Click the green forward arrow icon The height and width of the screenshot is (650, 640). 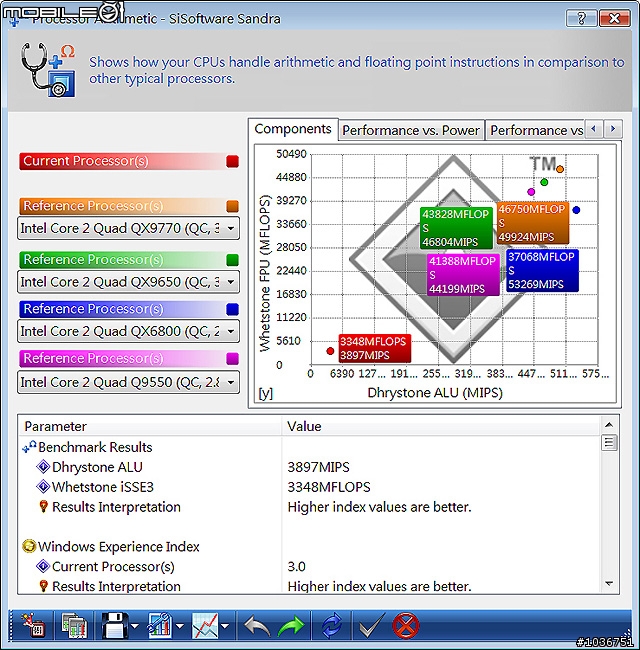(x=291, y=626)
